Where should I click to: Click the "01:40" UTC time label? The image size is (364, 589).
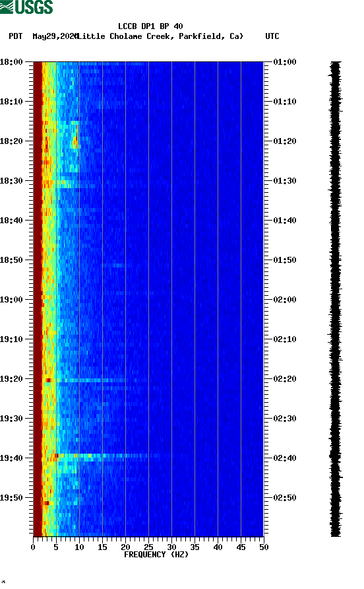(x=285, y=220)
